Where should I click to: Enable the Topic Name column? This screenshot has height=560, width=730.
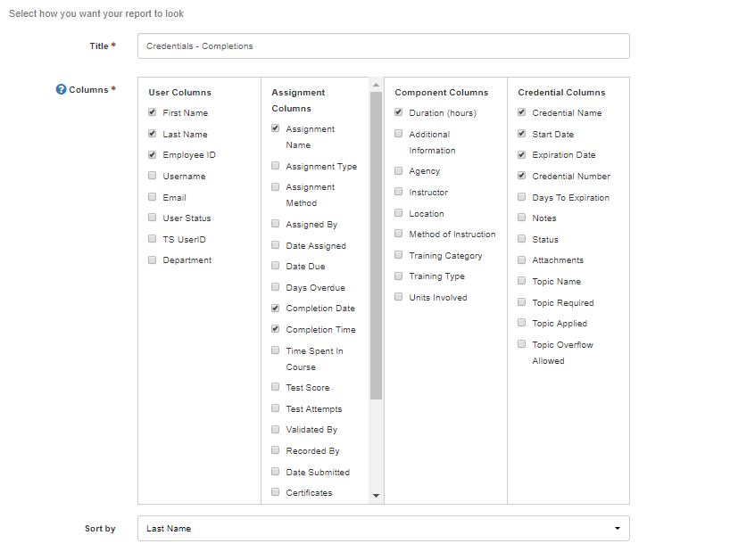pyautogui.click(x=522, y=281)
